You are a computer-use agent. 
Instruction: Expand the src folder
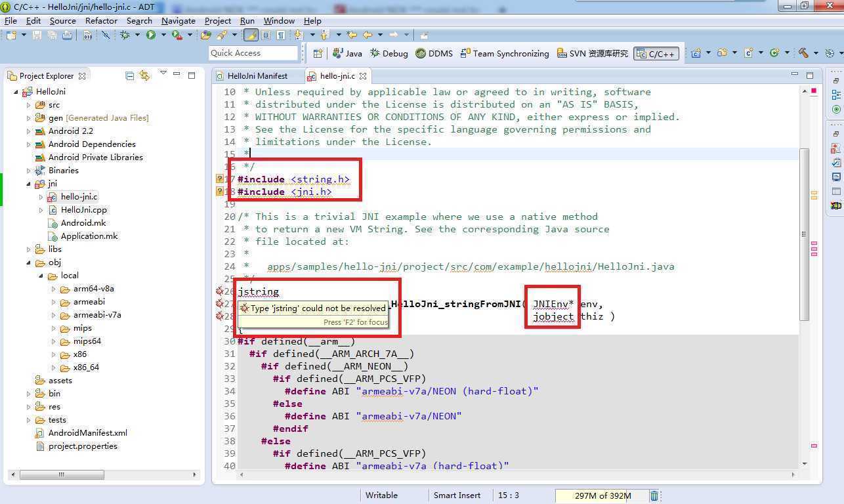tap(29, 105)
